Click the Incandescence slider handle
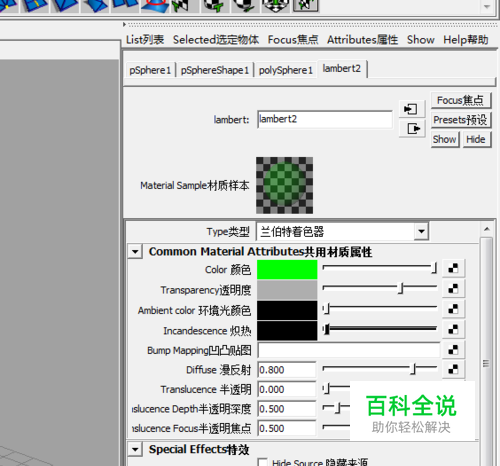Screen dimensions: 500x466 coord(327,329)
